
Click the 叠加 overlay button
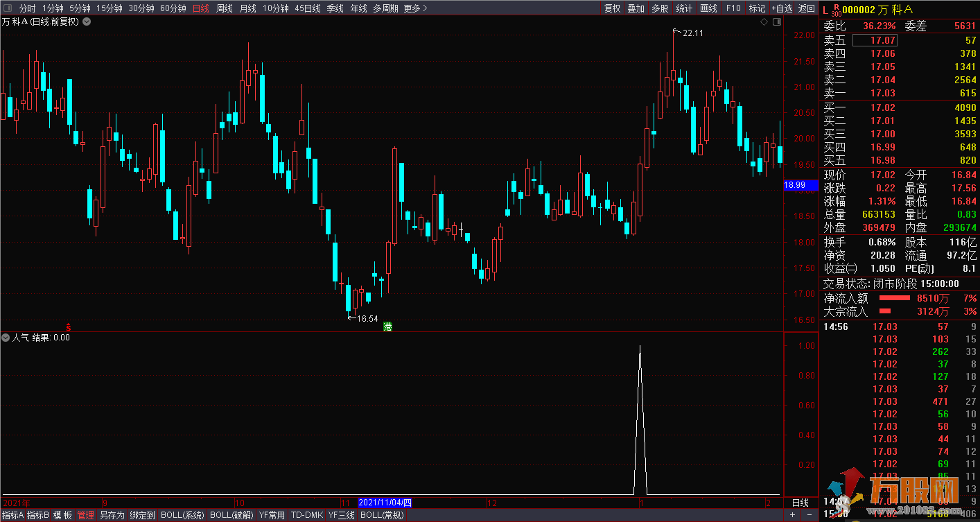636,8
